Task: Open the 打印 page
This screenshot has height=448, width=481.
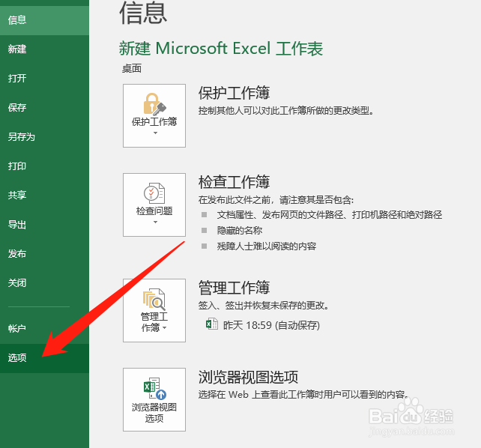Action: click(x=44, y=166)
